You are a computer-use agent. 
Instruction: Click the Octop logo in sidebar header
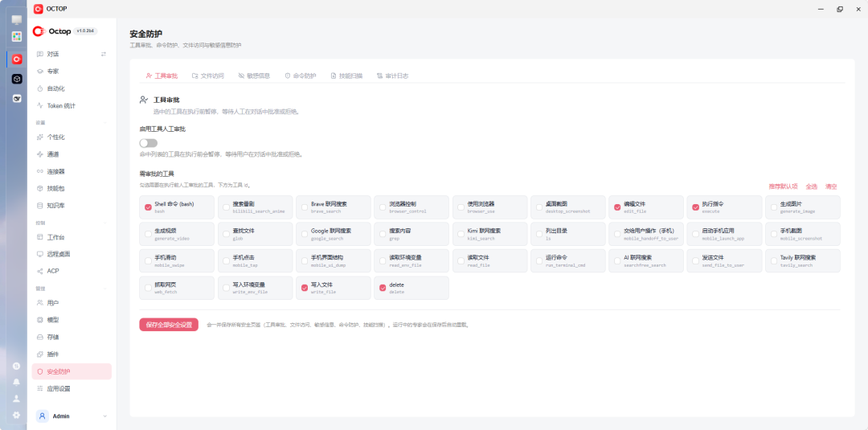point(51,31)
